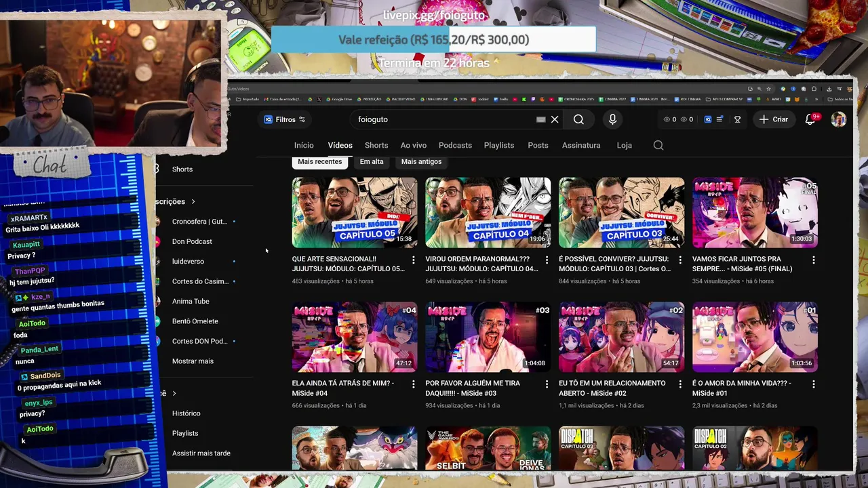The image size is (868, 488).
Task: Open the notifications bell
Action: (810, 119)
